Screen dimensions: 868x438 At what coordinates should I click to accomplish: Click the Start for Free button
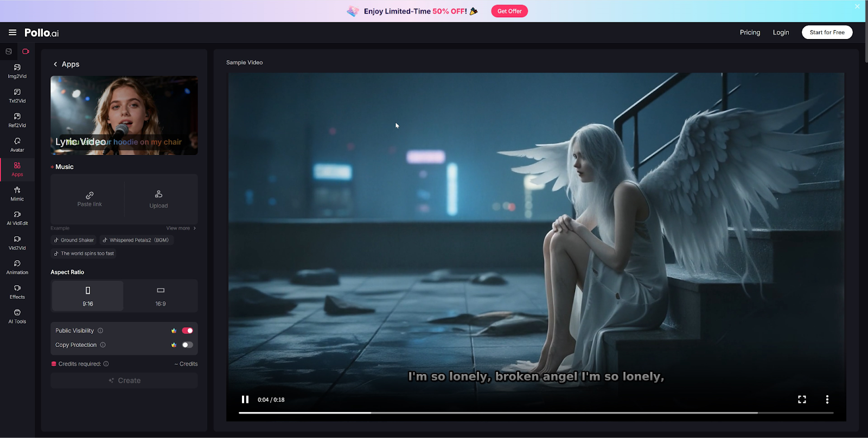pyautogui.click(x=827, y=33)
